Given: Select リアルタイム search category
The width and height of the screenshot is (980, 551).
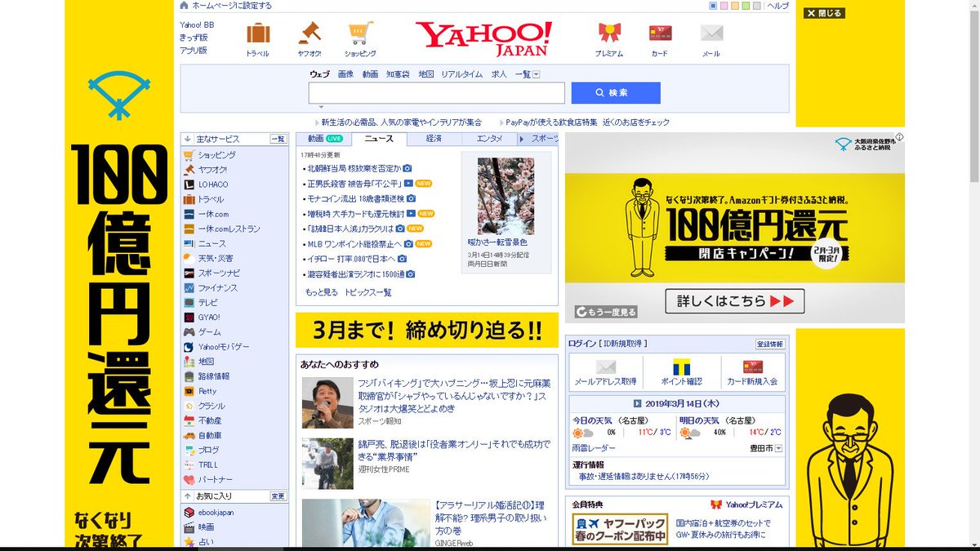Looking at the screenshot, I should [x=461, y=74].
